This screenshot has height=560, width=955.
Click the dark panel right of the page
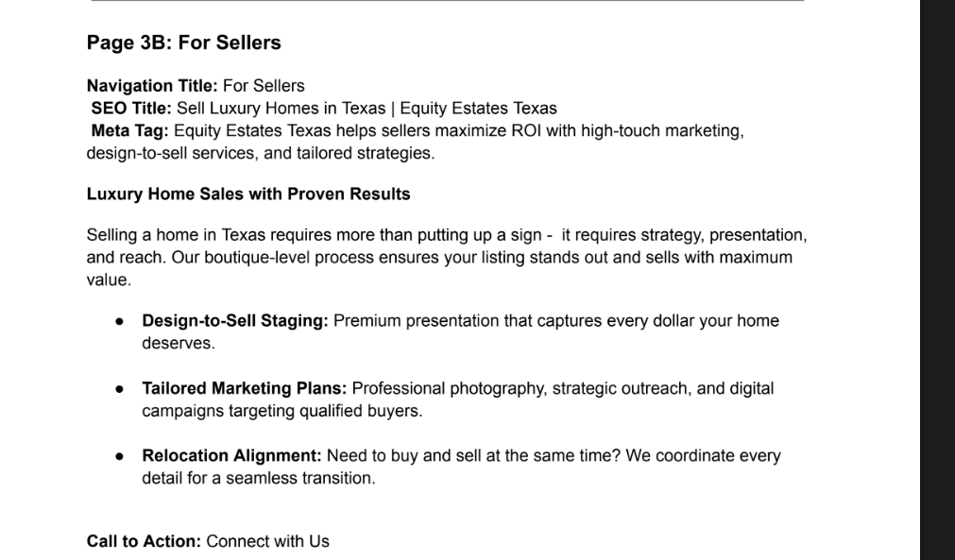click(x=937, y=280)
